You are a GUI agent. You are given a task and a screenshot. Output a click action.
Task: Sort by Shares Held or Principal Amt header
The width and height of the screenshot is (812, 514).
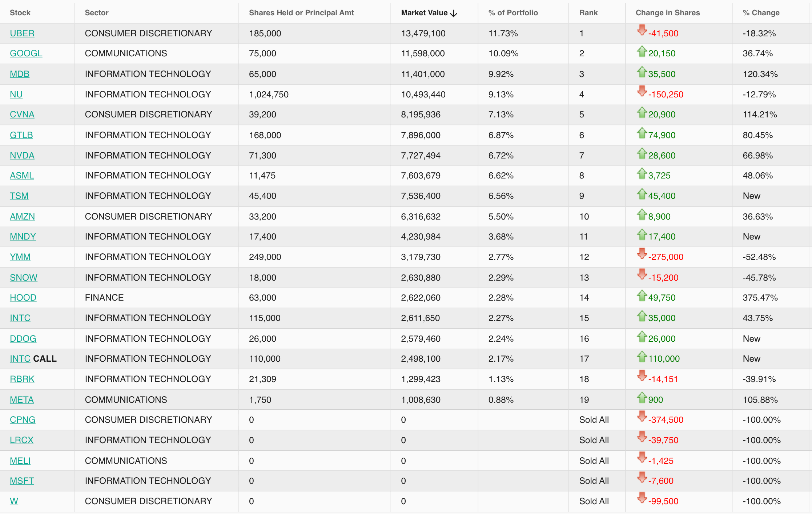tap(301, 13)
